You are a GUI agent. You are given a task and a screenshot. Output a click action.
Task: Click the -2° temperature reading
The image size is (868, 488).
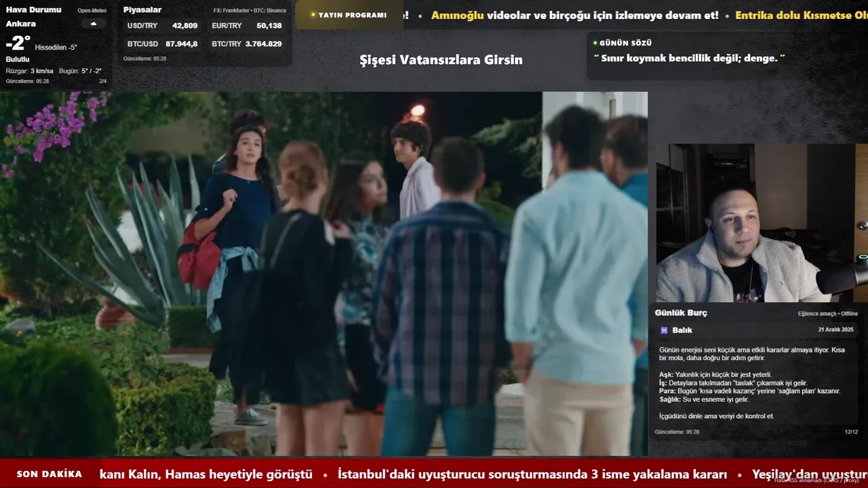[x=18, y=43]
